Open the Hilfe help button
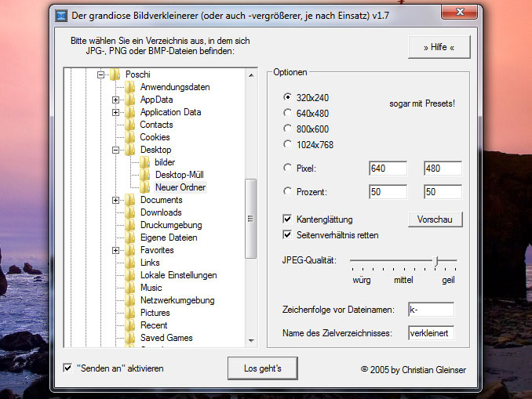Image resolution: width=532 pixels, height=399 pixels. tap(439, 47)
